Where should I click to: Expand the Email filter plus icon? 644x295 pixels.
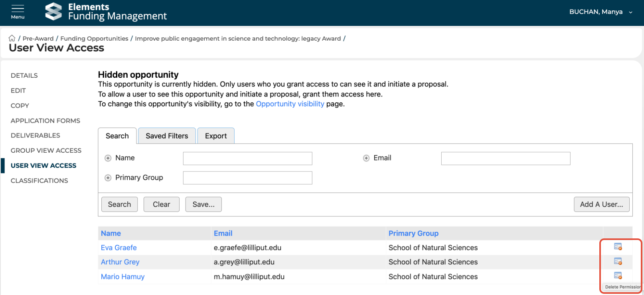coord(366,158)
